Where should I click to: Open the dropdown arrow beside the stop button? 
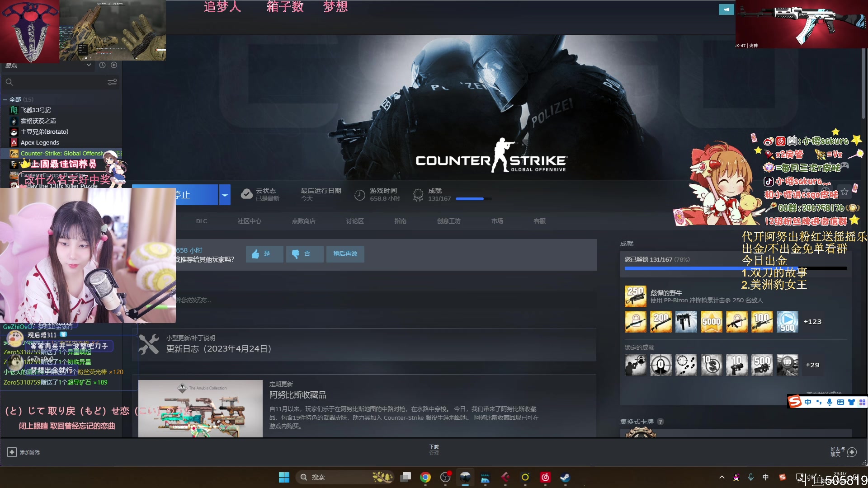coord(225,195)
